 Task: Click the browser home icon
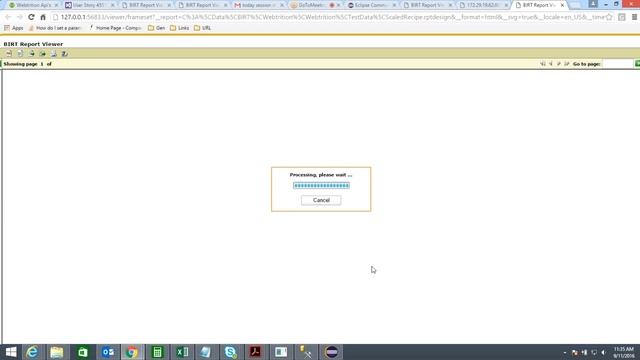(43, 17)
